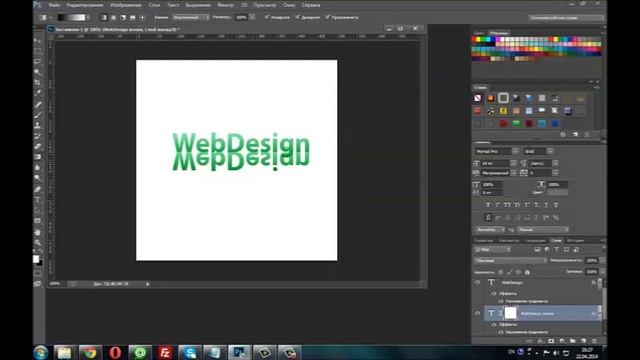Choose linear gradient type in options bar

(x=104, y=18)
